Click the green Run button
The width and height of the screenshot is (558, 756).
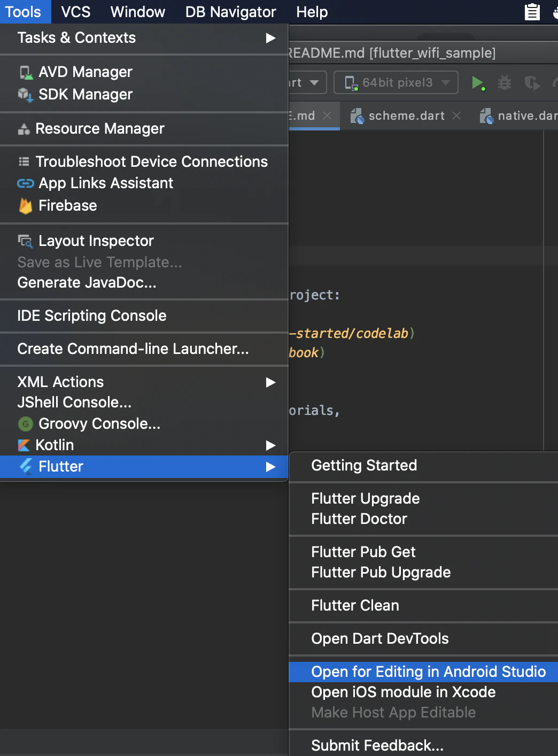pos(477,83)
